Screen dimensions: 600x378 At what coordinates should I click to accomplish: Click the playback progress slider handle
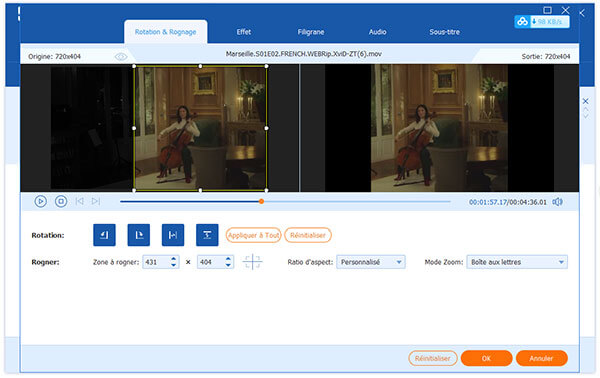261,201
